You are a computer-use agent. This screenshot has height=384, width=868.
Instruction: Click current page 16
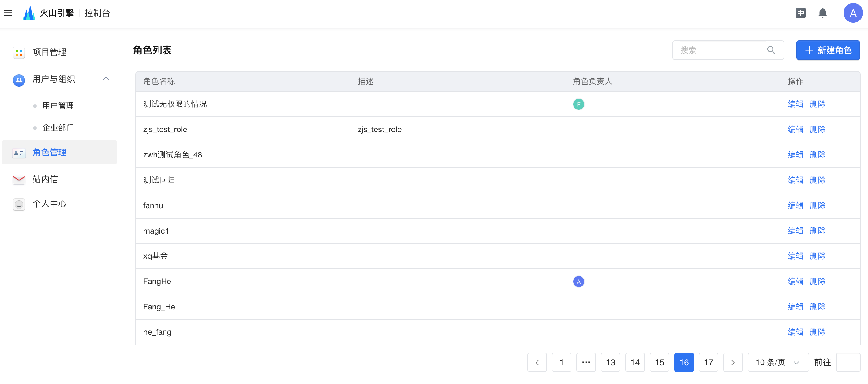pyautogui.click(x=684, y=362)
